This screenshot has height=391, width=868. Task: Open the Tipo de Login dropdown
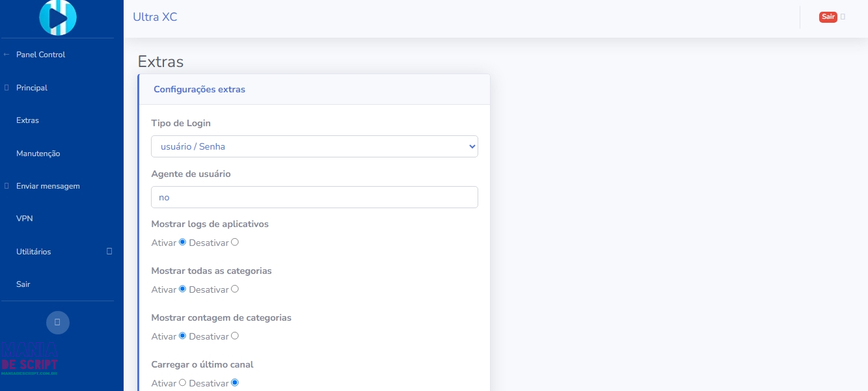(314, 146)
